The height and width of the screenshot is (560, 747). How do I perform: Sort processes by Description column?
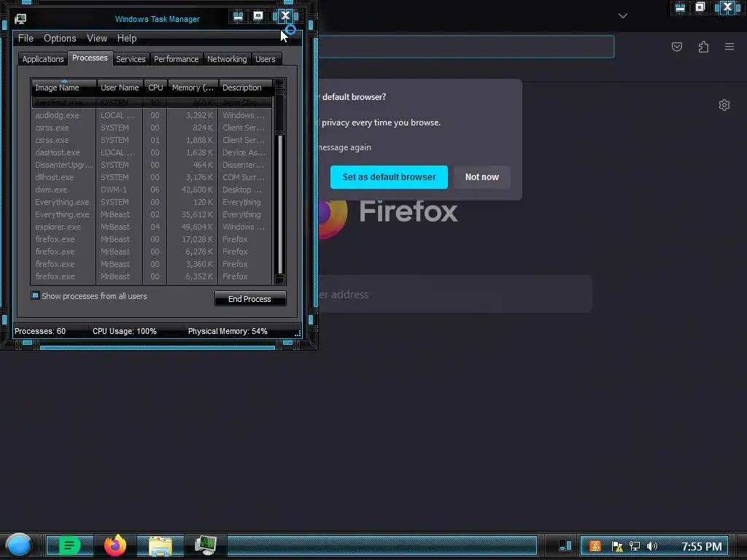245,87
